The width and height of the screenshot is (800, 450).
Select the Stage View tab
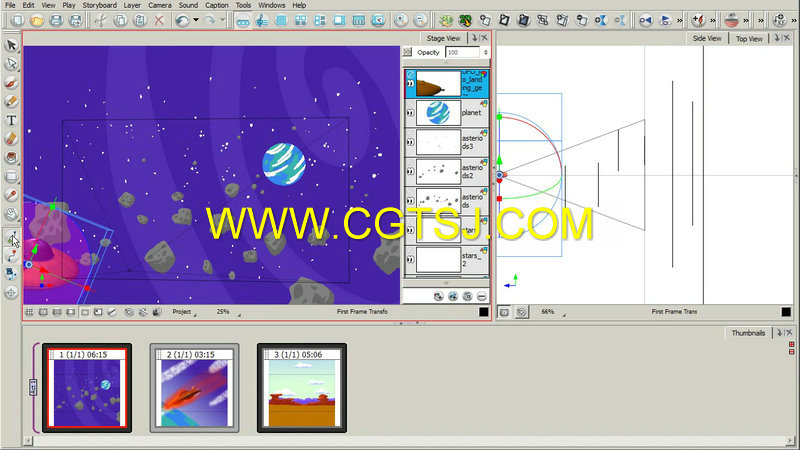pos(443,38)
